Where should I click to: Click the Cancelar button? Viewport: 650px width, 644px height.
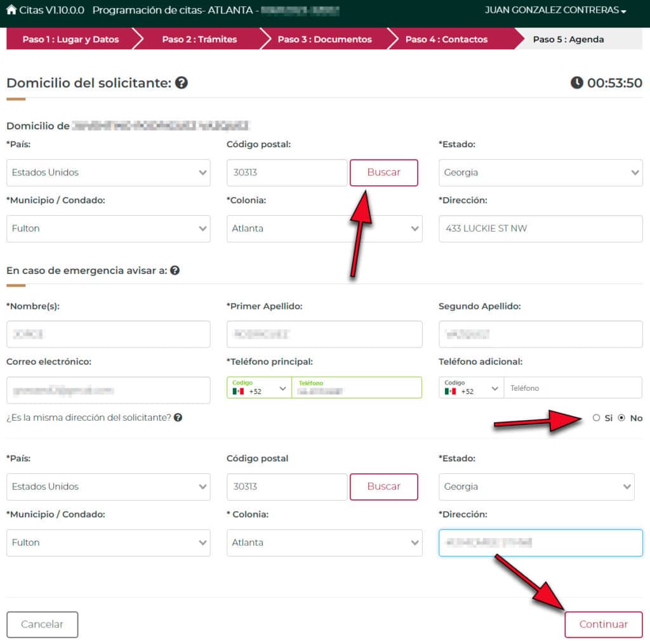[42, 624]
